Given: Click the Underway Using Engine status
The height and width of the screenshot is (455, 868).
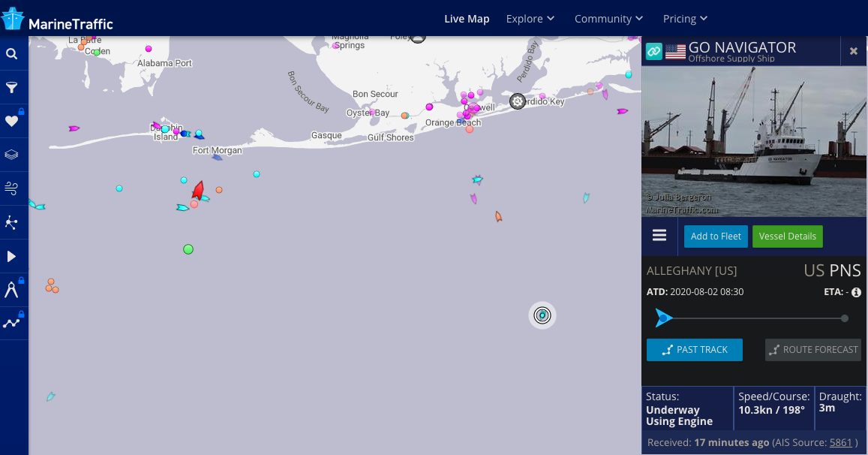Looking at the screenshot, I should [679, 416].
